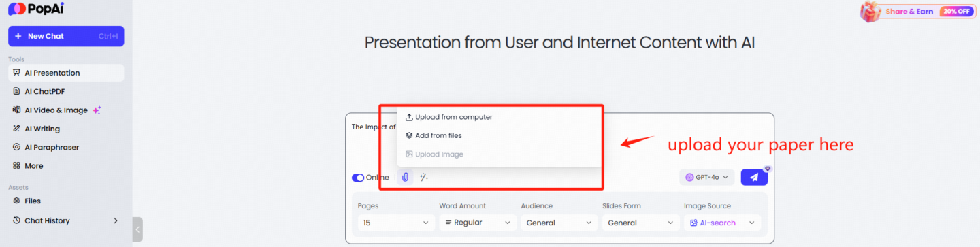Open the Image Source AI-search dropdown
Image resolution: width=980 pixels, height=247 pixels.
(x=722, y=223)
